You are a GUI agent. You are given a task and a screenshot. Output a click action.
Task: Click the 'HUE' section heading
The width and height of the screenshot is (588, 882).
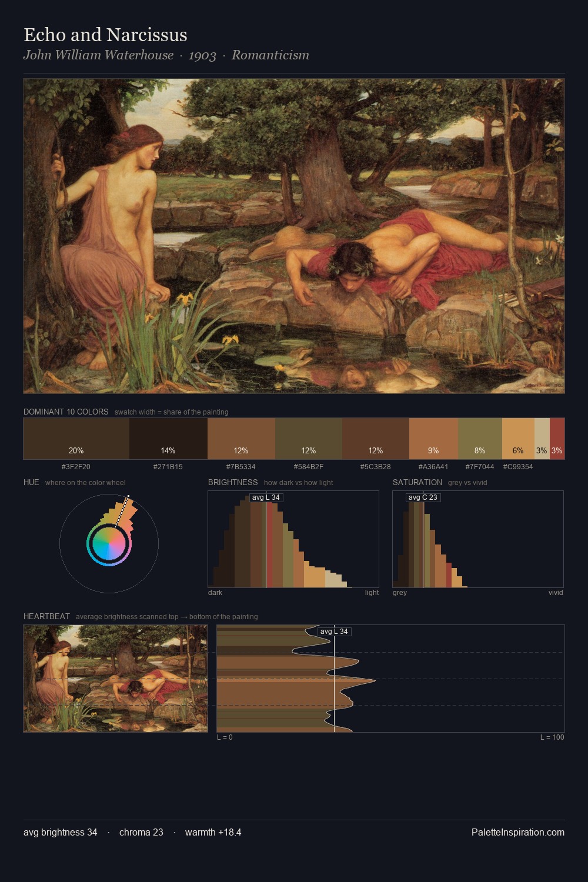click(31, 482)
